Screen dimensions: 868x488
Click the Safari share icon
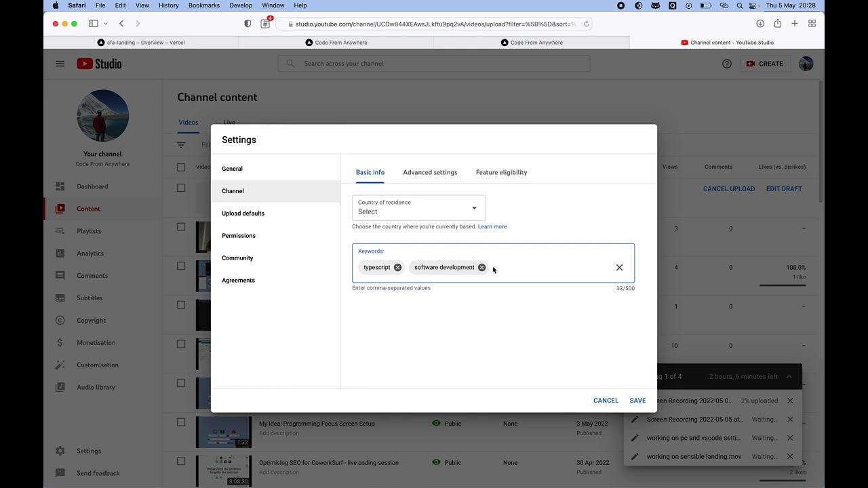[778, 24]
